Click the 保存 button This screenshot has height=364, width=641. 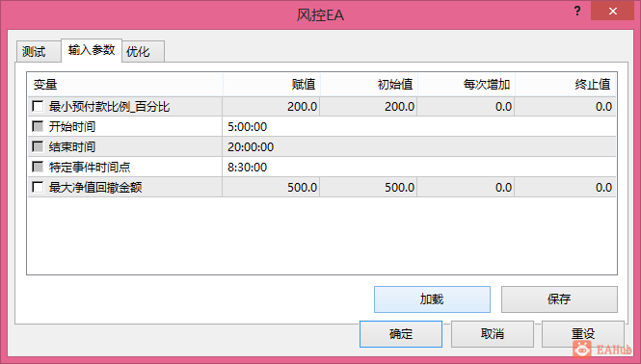click(x=559, y=299)
